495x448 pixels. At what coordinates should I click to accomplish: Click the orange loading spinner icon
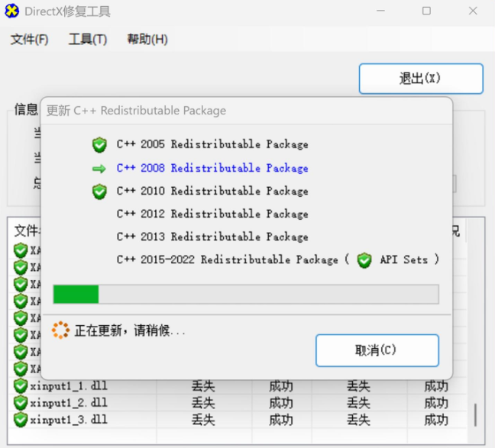(x=60, y=330)
